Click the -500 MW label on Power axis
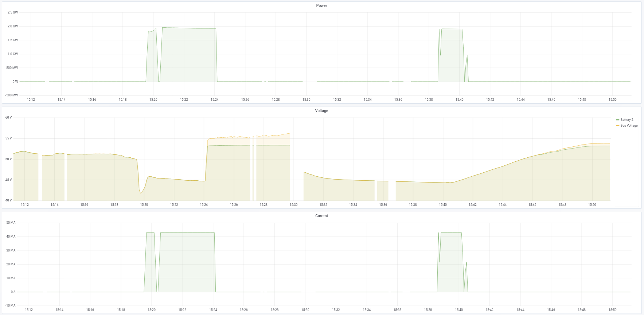Image resolution: width=644 pixels, height=315 pixels. [12, 95]
